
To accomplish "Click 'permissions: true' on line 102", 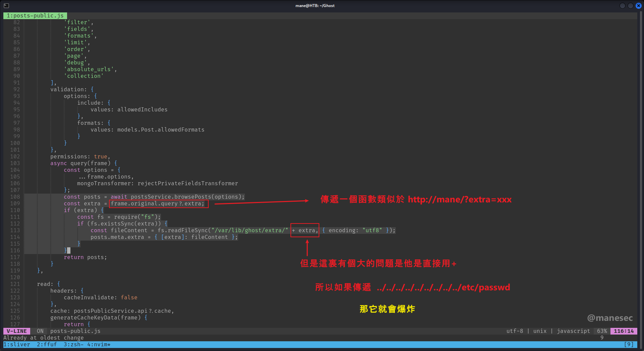I will click(x=79, y=157).
